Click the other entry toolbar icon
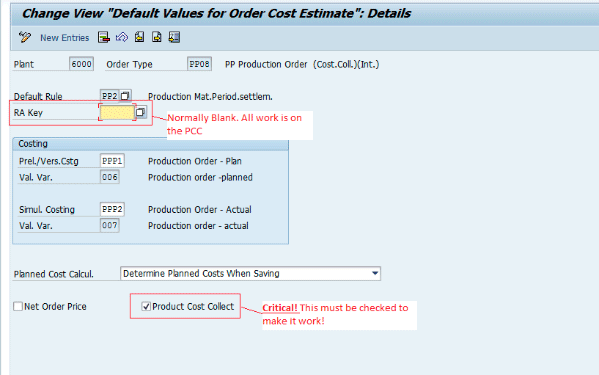Screen dimensions: 599x375 pyautogui.click(x=174, y=37)
